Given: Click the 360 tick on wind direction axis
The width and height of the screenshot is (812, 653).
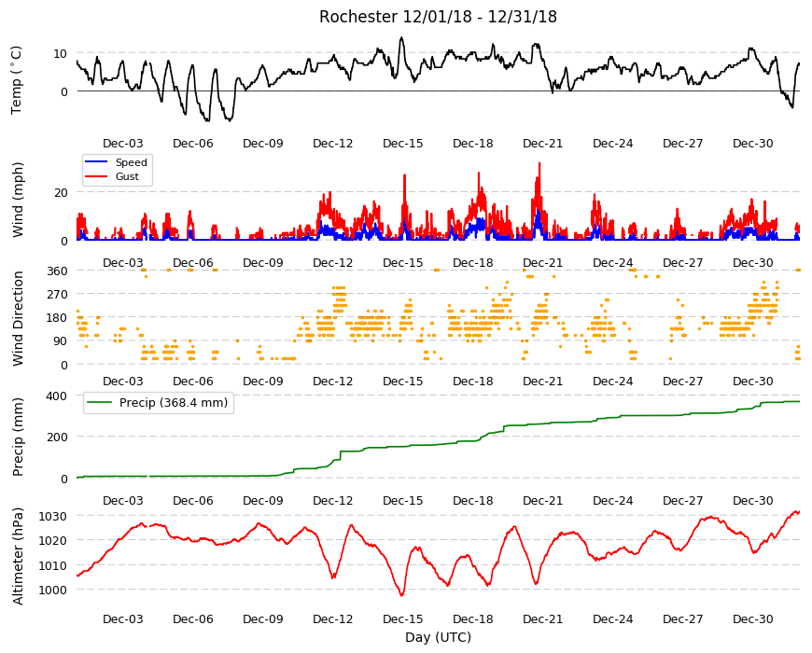Looking at the screenshot, I should click(58, 271).
